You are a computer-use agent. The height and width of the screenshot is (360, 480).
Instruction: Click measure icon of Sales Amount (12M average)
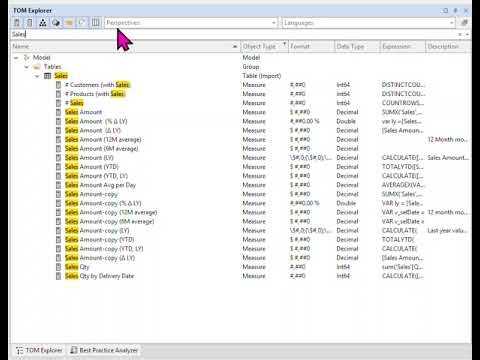tap(58, 139)
